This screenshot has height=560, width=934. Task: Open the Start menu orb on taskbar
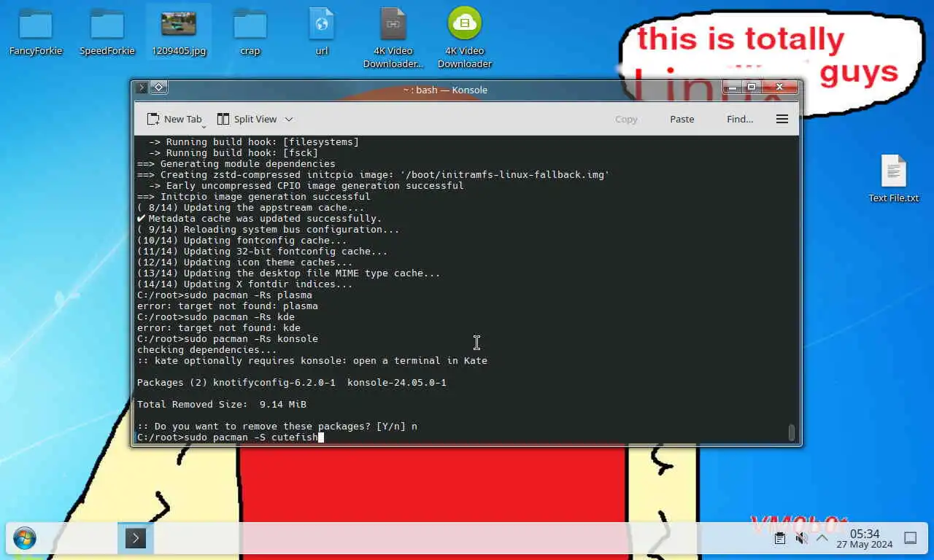24,539
